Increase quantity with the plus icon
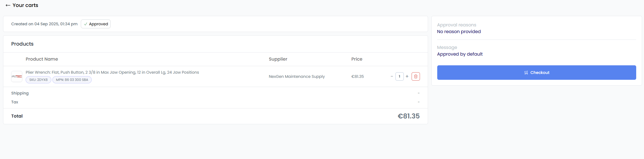Viewport: 644px width, 159px height. point(407,76)
